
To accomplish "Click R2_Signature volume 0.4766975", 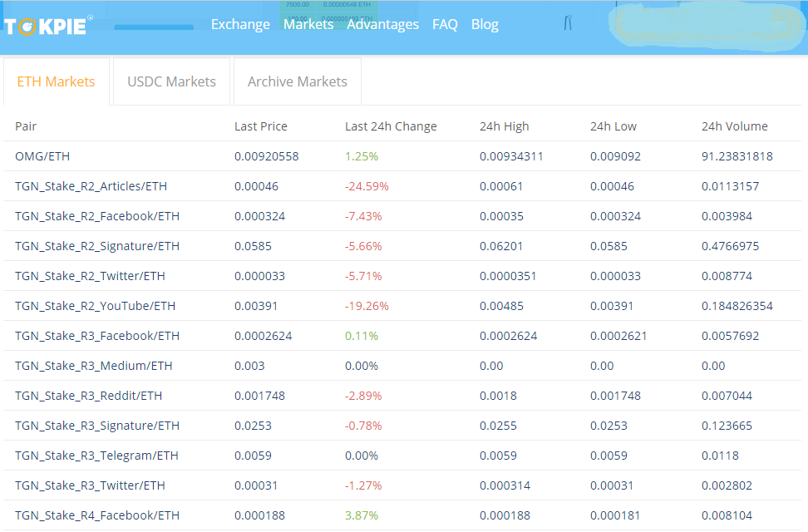I will pos(730,246).
